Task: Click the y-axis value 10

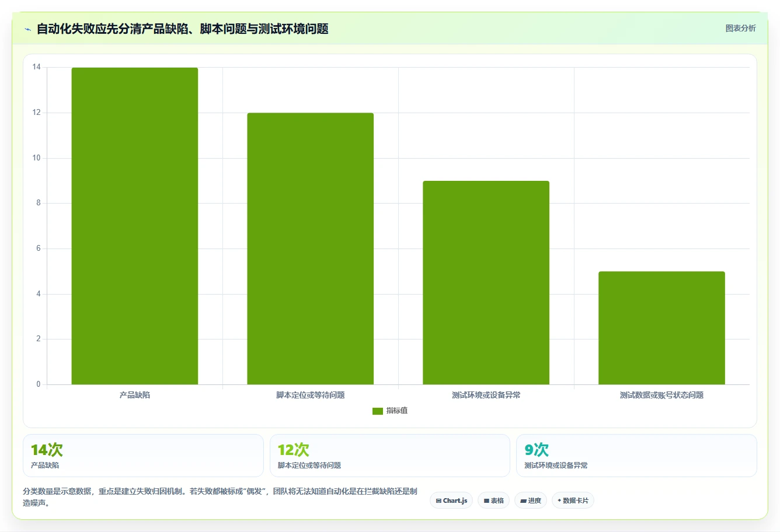Action: pyautogui.click(x=37, y=158)
